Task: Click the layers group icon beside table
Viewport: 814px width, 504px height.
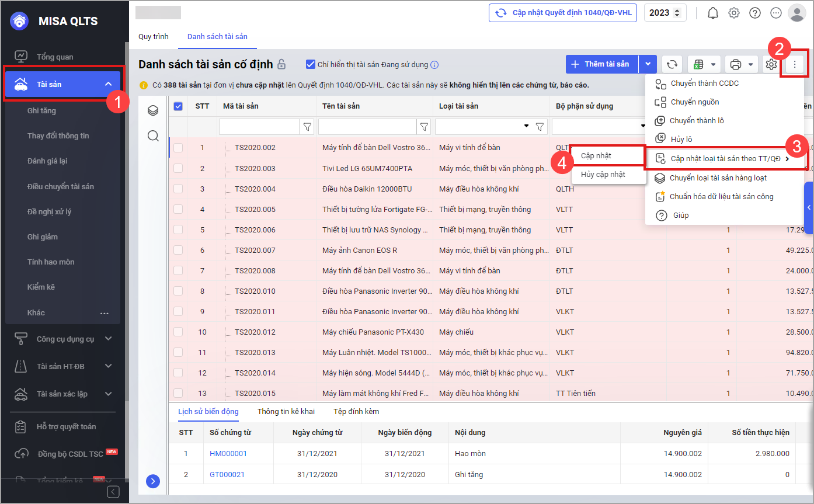Action: pyautogui.click(x=153, y=110)
